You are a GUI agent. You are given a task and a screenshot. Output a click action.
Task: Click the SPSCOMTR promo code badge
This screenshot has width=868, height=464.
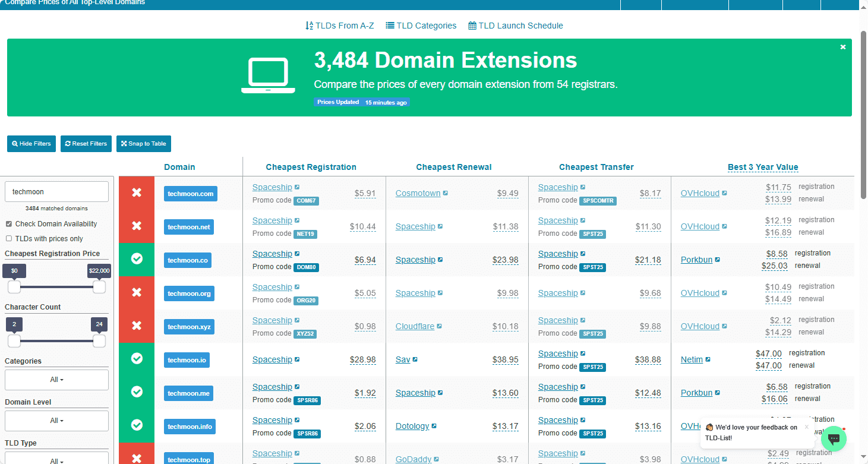coord(598,201)
